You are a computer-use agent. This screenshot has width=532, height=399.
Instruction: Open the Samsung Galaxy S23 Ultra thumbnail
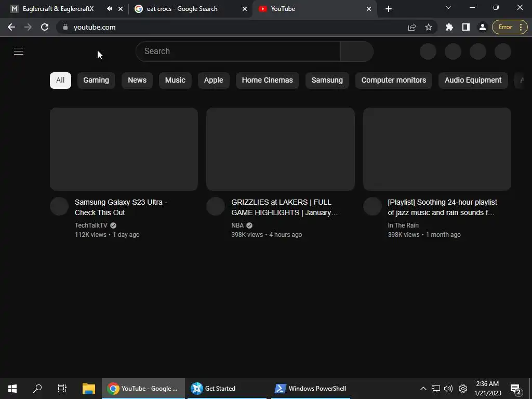(x=124, y=149)
